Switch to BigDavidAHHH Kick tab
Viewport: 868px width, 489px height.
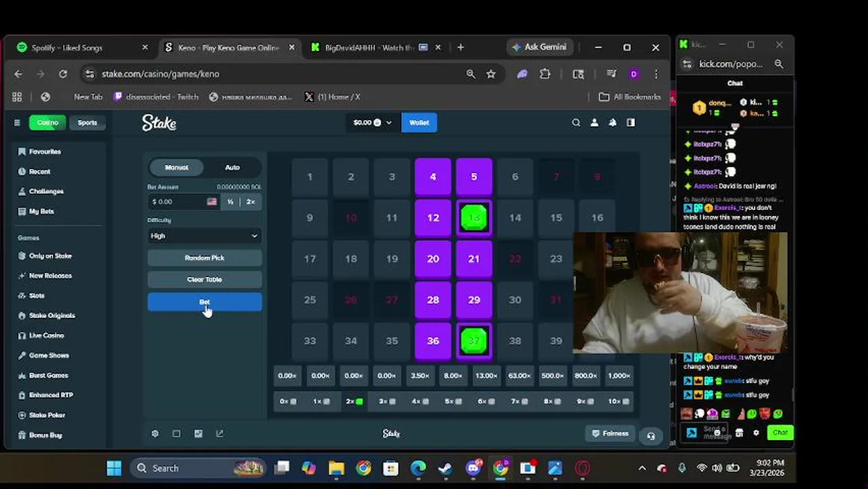point(376,48)
